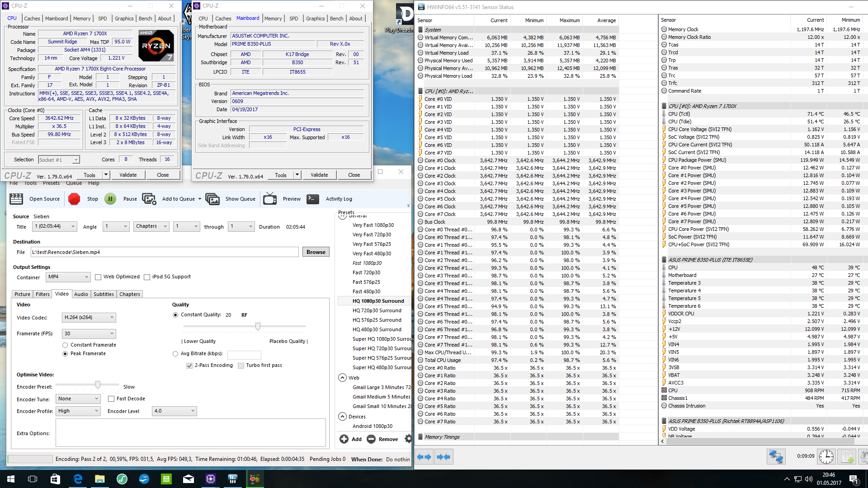This screenshot has width=868, height=488.
Task: Toggle the 2-Pass Encoding checkbox
Action: pos(189,366)
